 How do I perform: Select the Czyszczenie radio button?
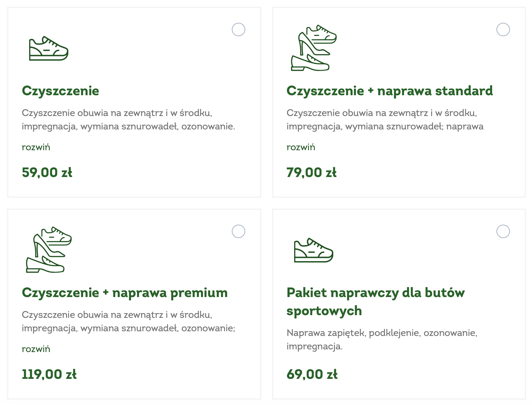239,30
